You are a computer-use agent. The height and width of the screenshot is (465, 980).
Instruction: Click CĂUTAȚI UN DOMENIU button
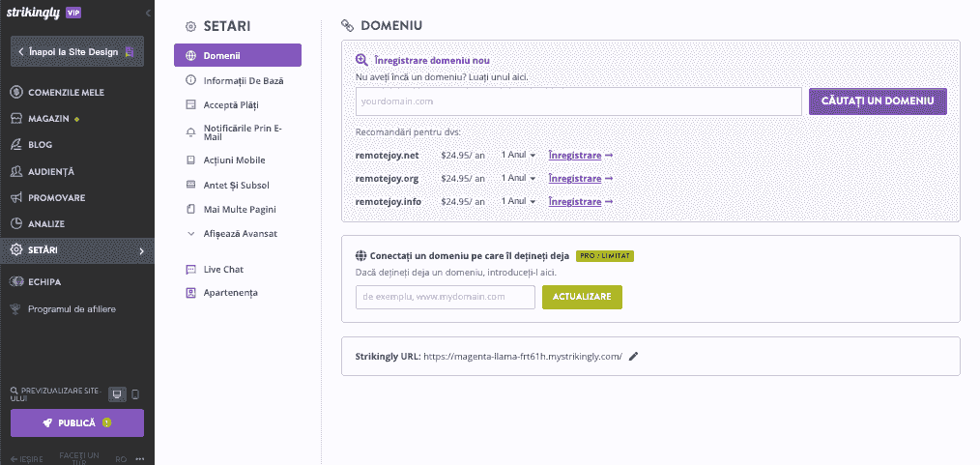pyautogui.click(x=878, y=102)
